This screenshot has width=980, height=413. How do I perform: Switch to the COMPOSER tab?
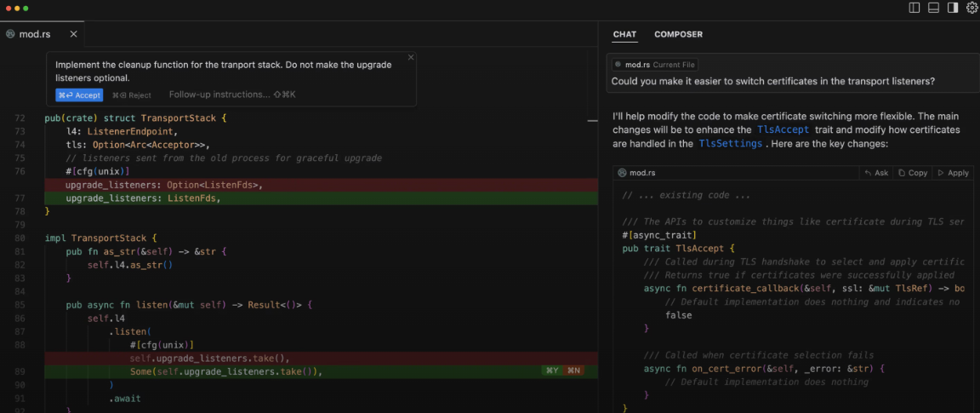click(x=678, y=34)
